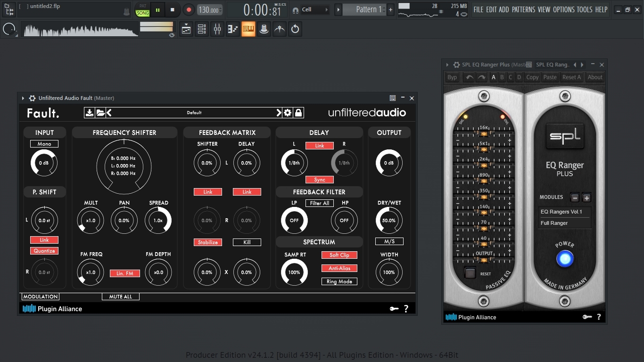Stop playback with the stop button
This screenshot has height=362, width=644.
pos(173,9)
